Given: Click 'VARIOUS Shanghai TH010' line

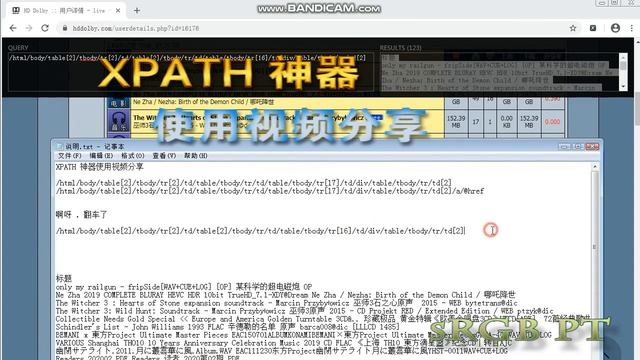Looking at the screenshot, I should coord(284,343).
